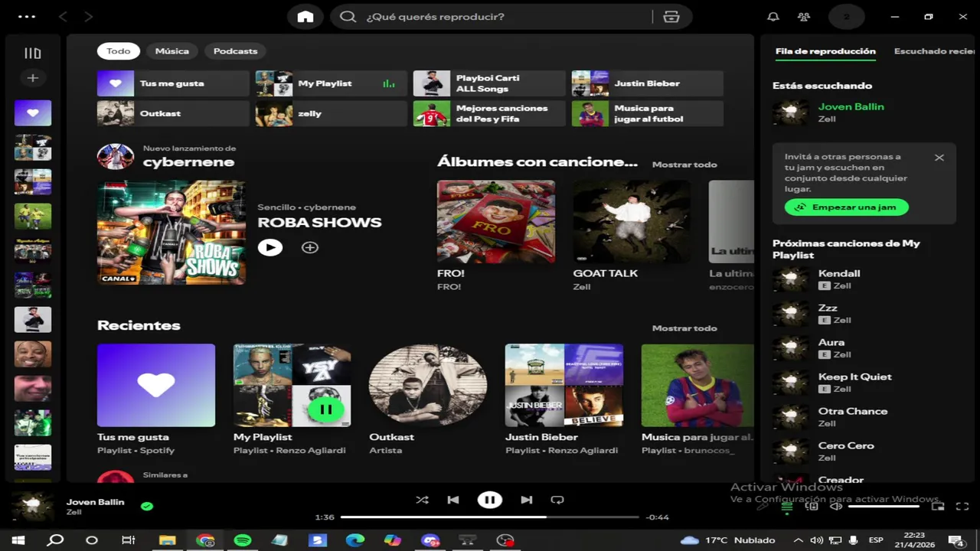Dismiss the jam invitation card
Viewport: 980px width, 551px height.
[x=939, y=158]
